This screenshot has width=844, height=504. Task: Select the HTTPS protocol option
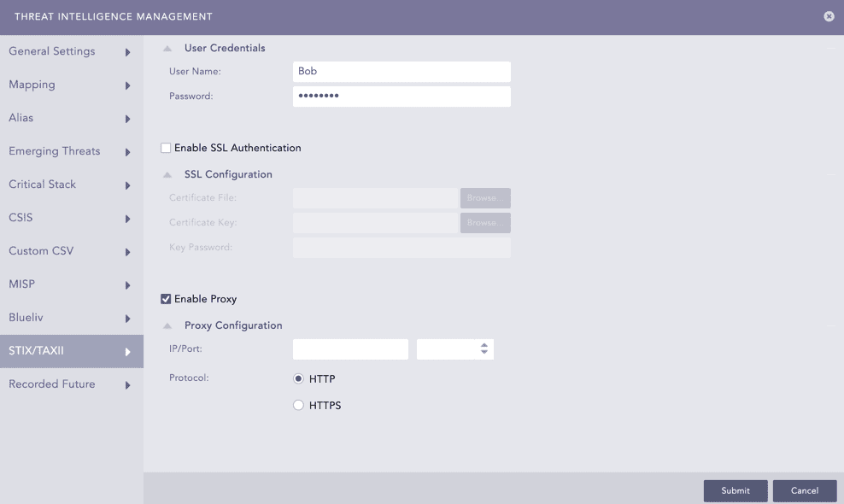298,405
